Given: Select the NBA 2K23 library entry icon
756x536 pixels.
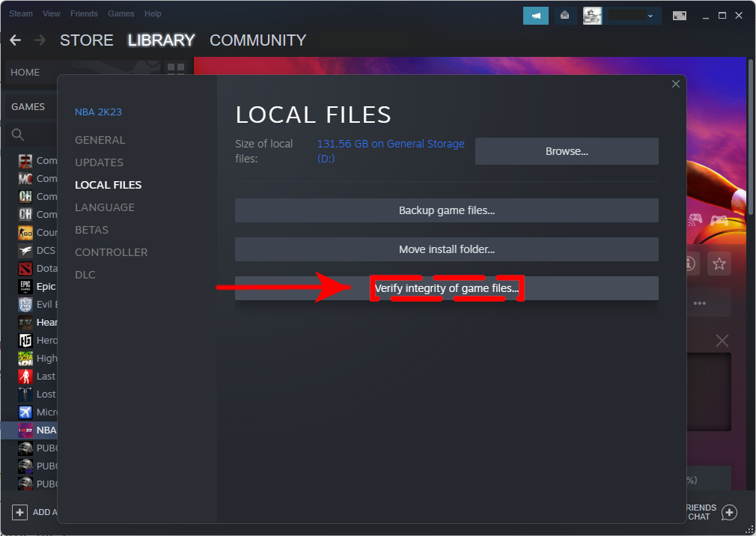Looking at the screenshot, I should (x=25, y=430).
